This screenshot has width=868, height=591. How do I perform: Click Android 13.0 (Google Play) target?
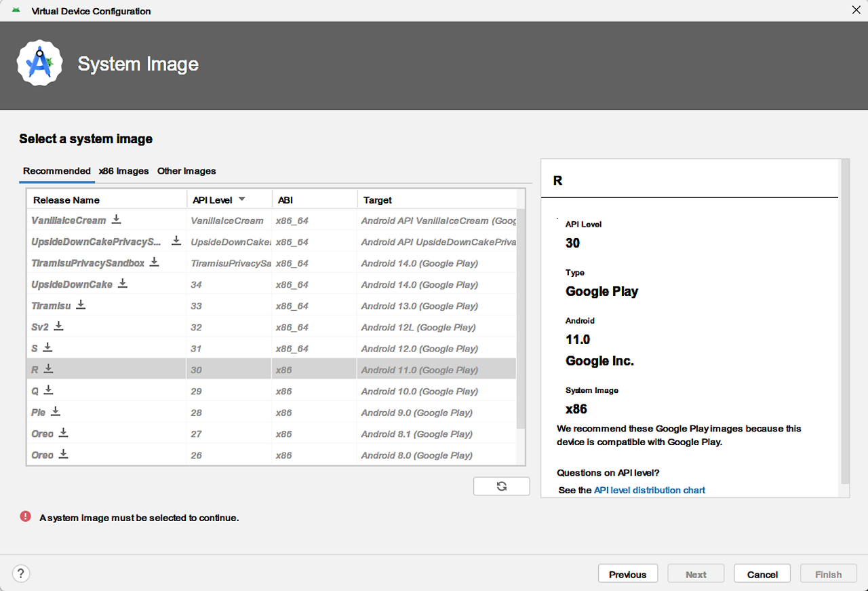point(419,306)
